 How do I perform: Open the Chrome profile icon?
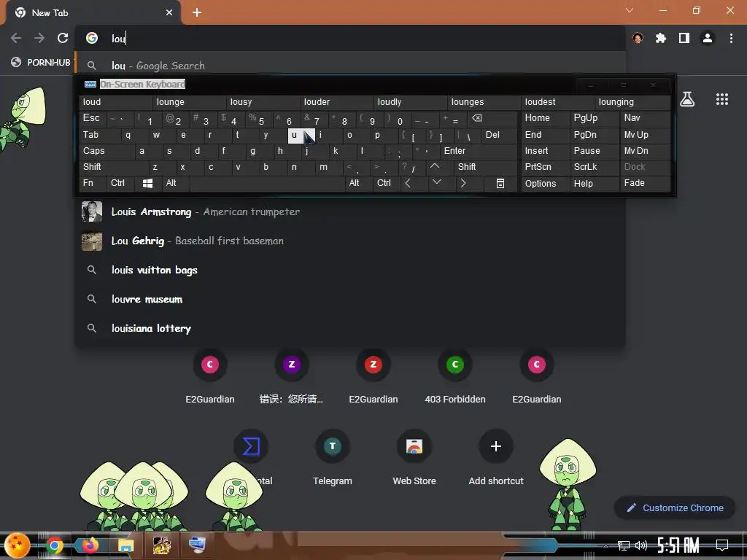(708, 38)
